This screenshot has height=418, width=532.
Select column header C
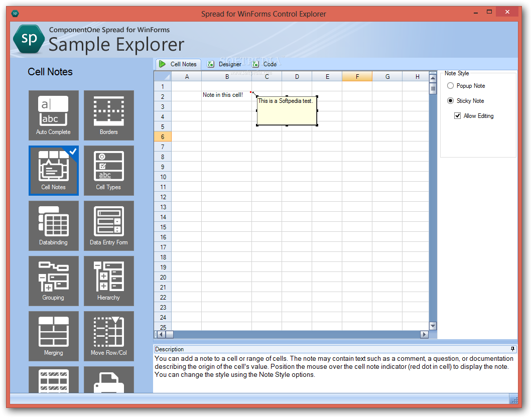(x=267, y=76)
